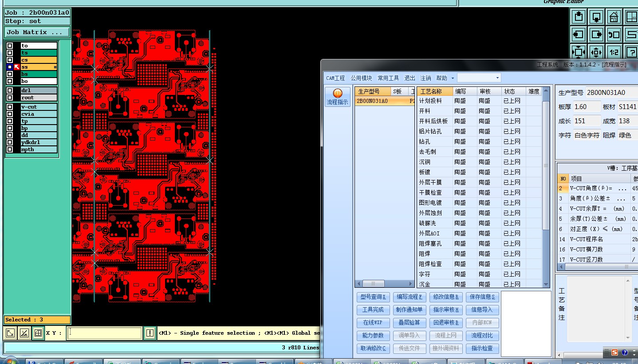The height and width of the screenshot is (364, 638).
Task: Click the 编写流程 button
Action: pos(410,297)
